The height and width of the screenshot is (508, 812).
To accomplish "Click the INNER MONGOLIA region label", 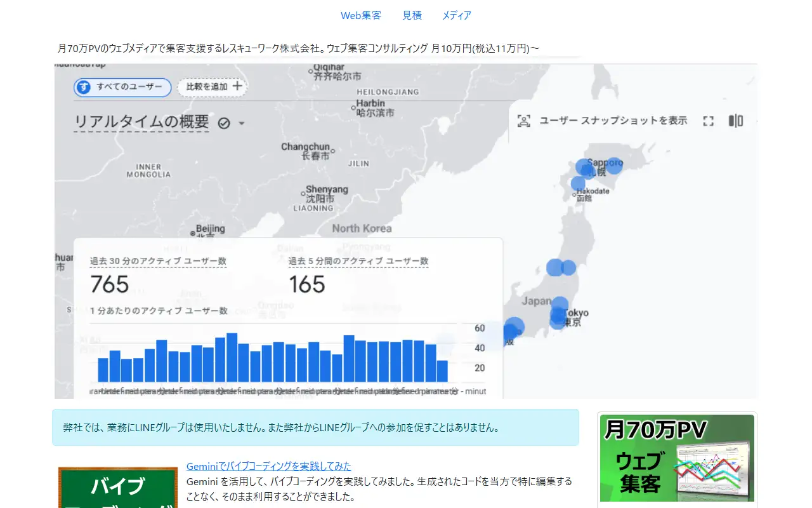I will point(148,171).
